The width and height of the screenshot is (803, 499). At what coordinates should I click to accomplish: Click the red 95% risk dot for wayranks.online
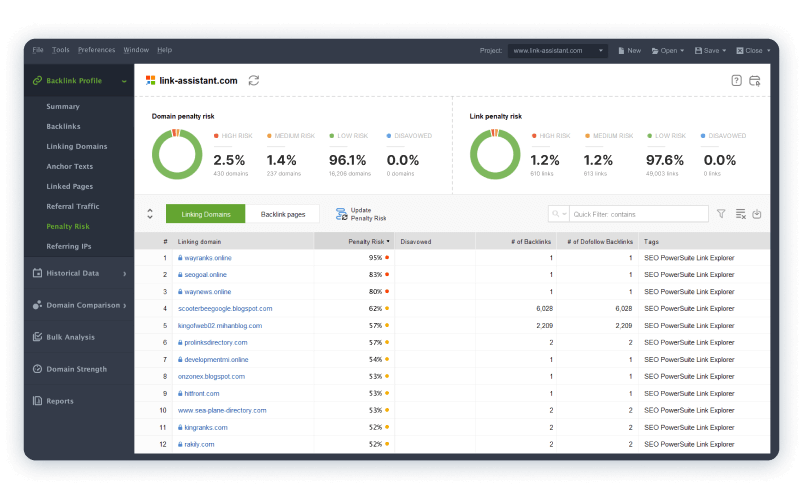(387, 258)
